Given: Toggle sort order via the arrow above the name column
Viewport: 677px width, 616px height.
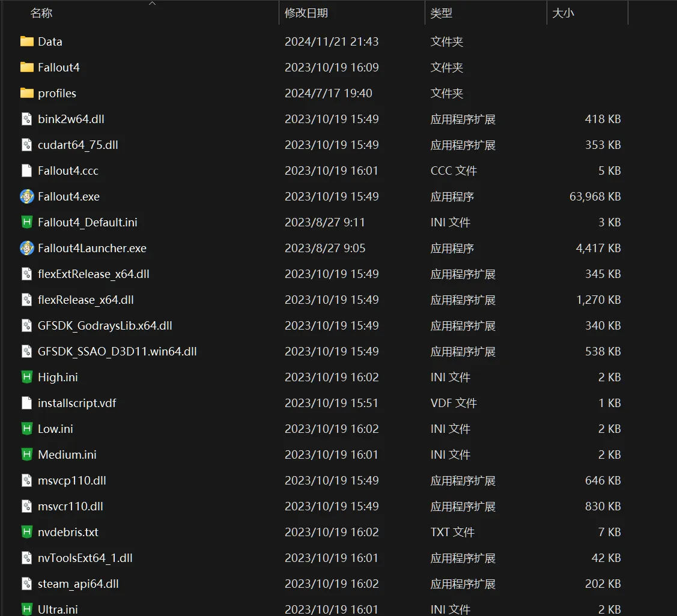Looking at the screenshot, I should pos(152,3).
